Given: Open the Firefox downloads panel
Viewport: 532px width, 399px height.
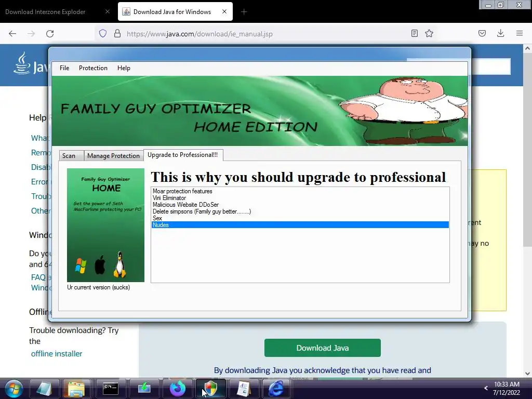Looking at the screenshot, I should [x=500, y=33].
